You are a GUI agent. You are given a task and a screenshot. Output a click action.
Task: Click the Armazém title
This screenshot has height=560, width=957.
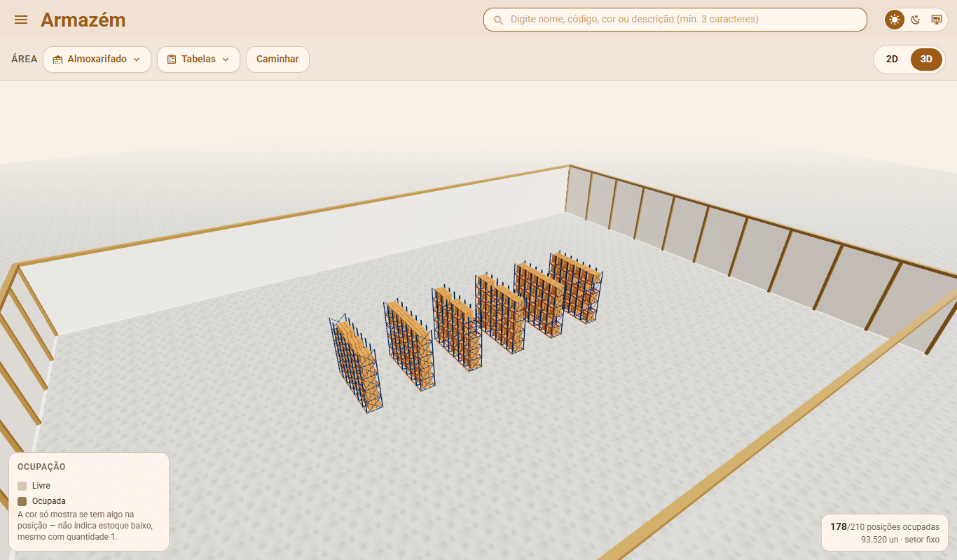coord(83,20)
